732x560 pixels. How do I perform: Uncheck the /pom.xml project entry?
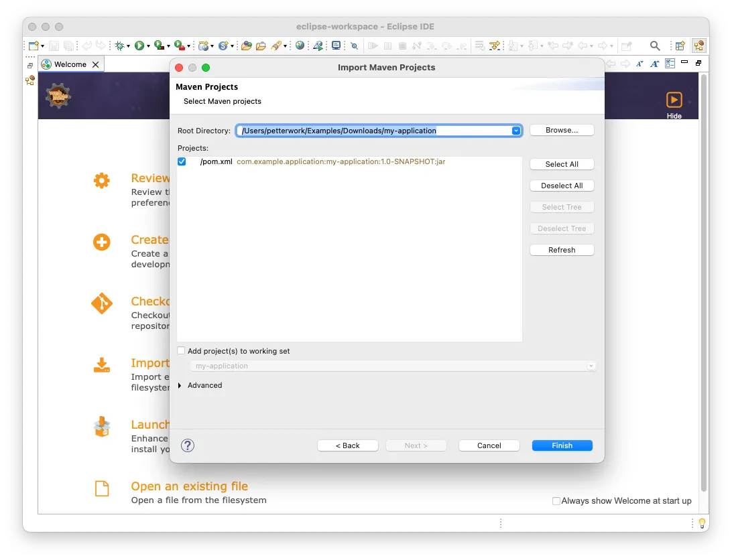point(181,161)
